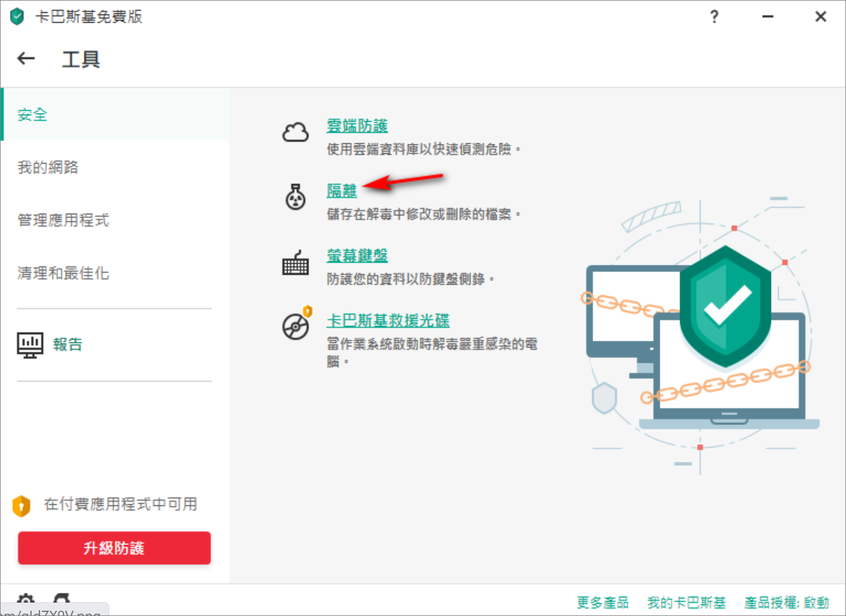Open the 更多產品 footer link

[x=603, y=603]
